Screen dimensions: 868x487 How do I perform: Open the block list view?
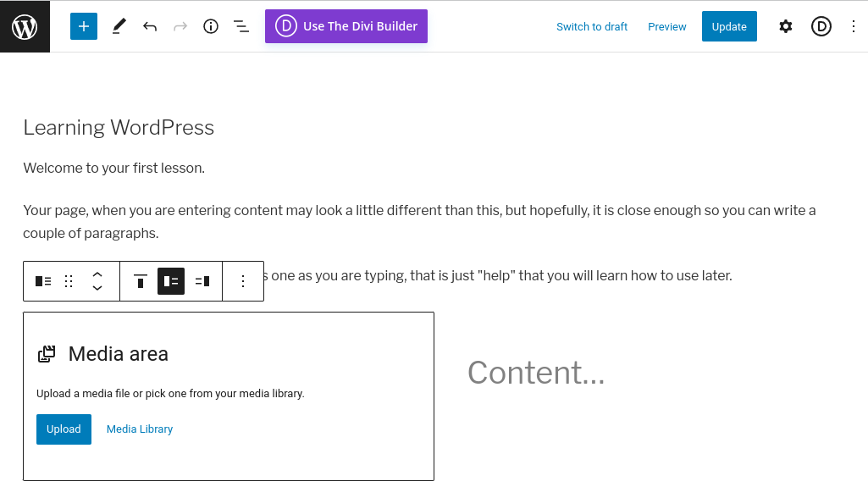coord(241,26)
